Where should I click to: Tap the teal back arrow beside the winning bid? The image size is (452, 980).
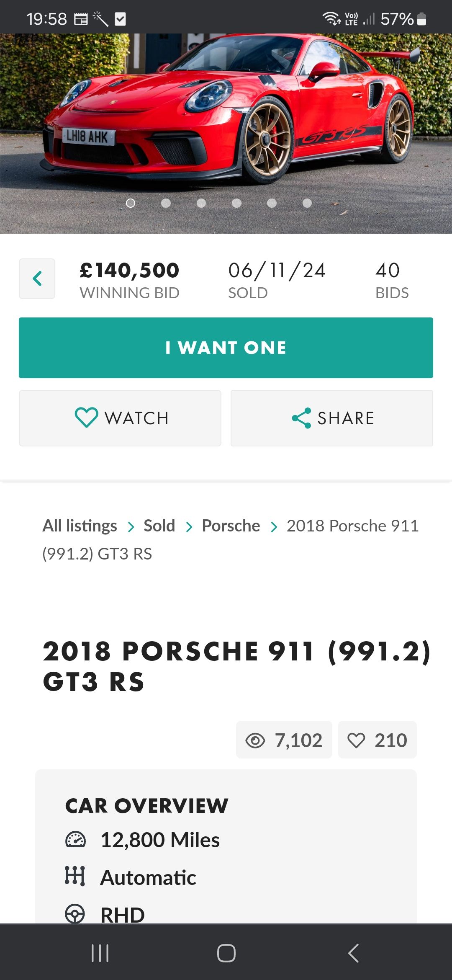(37, 279)
